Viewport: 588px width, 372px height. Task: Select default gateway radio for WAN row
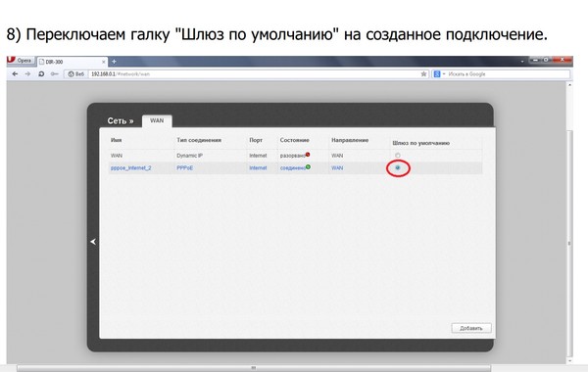coord(398,155)
